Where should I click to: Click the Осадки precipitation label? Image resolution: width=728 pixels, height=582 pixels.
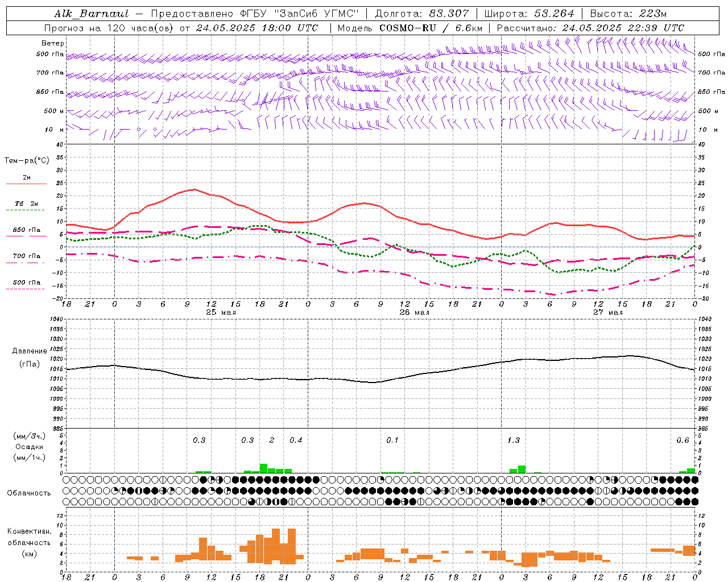30,447
